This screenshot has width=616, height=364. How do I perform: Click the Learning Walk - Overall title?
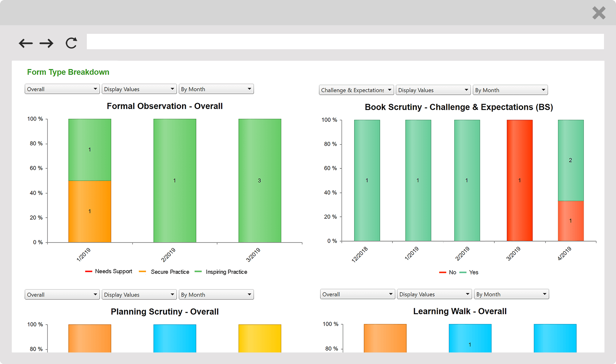[x=460, y=311]
